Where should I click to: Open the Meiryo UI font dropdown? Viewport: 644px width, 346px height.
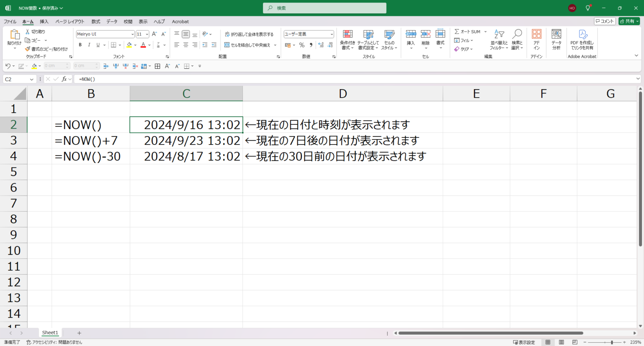[132, 34]
